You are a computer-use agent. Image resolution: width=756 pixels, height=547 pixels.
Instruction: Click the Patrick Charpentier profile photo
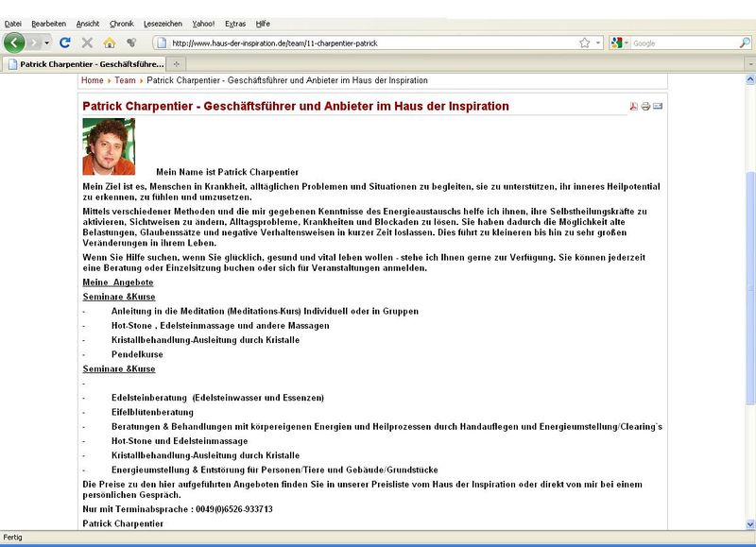coord(109,146)
